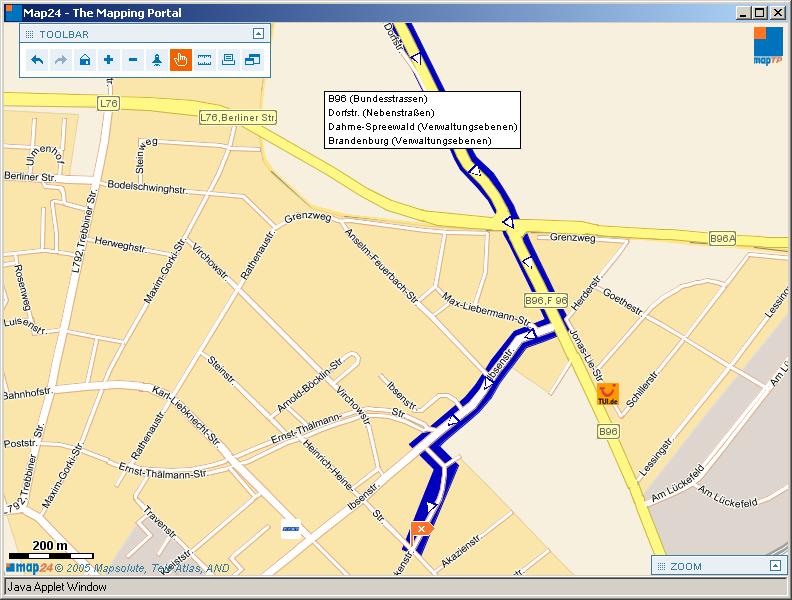792x600 pixels.
Task: Click the overlapping windows icon in toolbar
Action: pos(252,60)
